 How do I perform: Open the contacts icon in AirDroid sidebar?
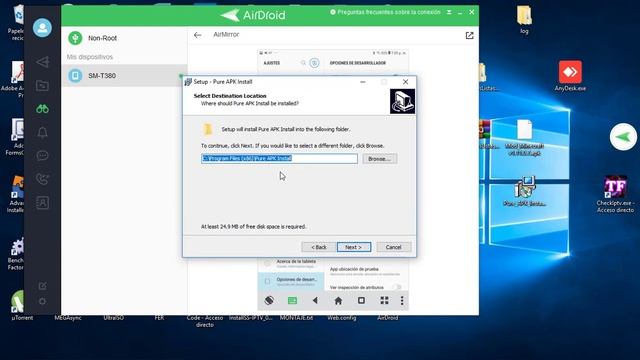click(x=42, y=202)
